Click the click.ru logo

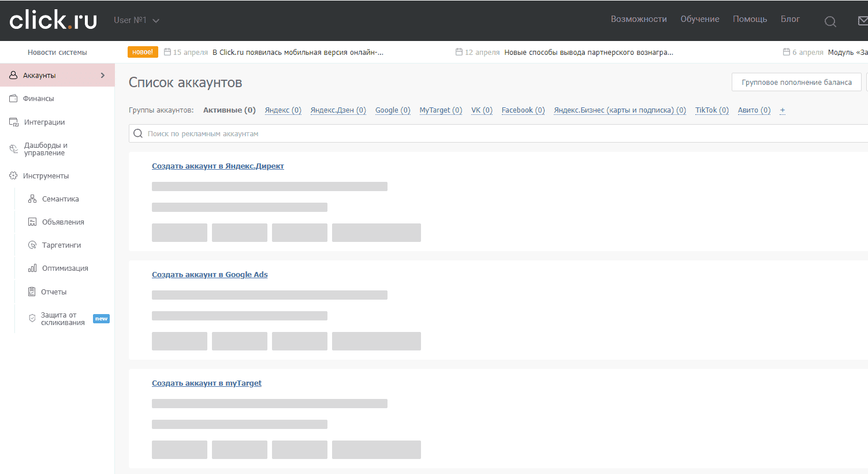pos(53,20)
